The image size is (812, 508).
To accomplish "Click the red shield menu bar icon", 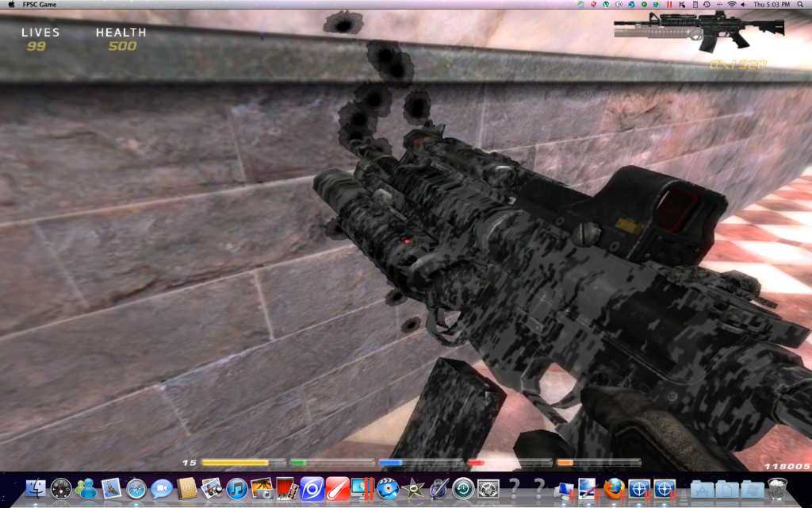I will [593, 4].
